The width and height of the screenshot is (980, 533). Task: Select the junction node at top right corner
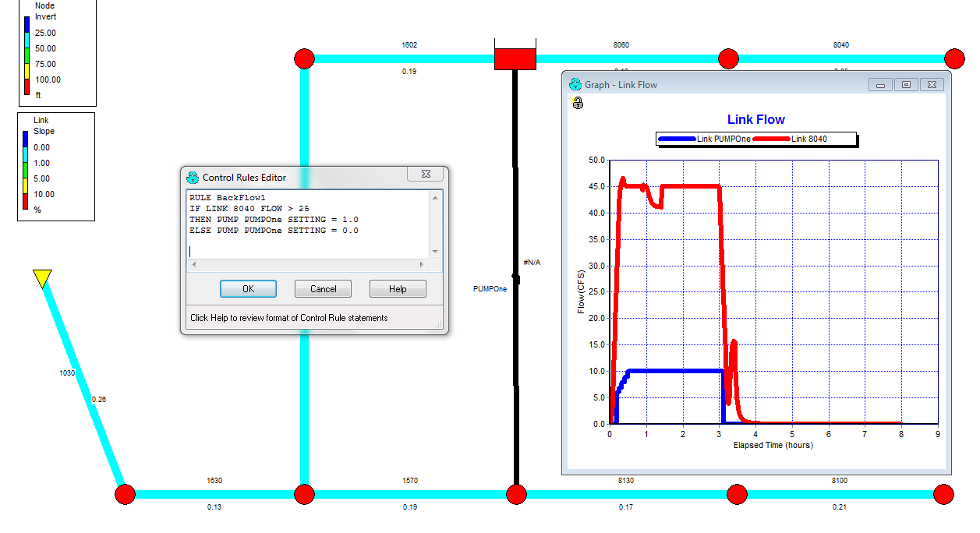click(x=954, y=58)
